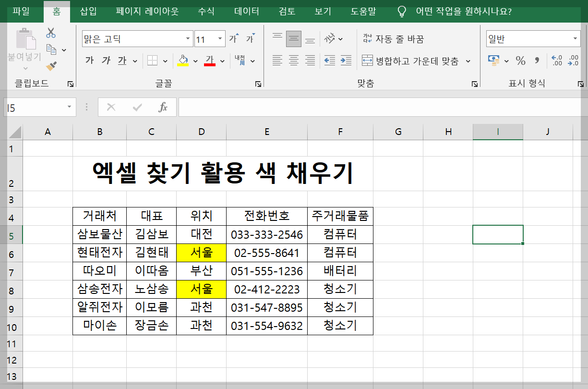Viewport: 588px width, 389px height.
Task: Select the Cut (scissors) tool
Action: pyautogui.click(x=50, y=33)
